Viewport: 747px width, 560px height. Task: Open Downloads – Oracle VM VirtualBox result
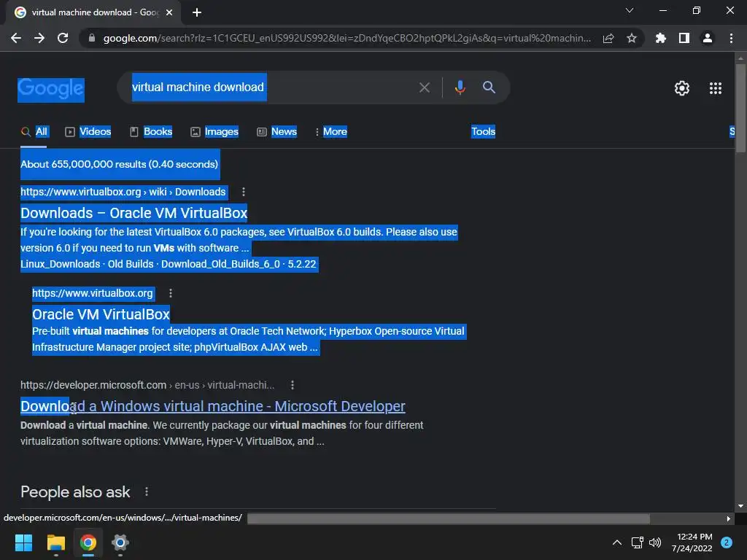tap(134, 213)
